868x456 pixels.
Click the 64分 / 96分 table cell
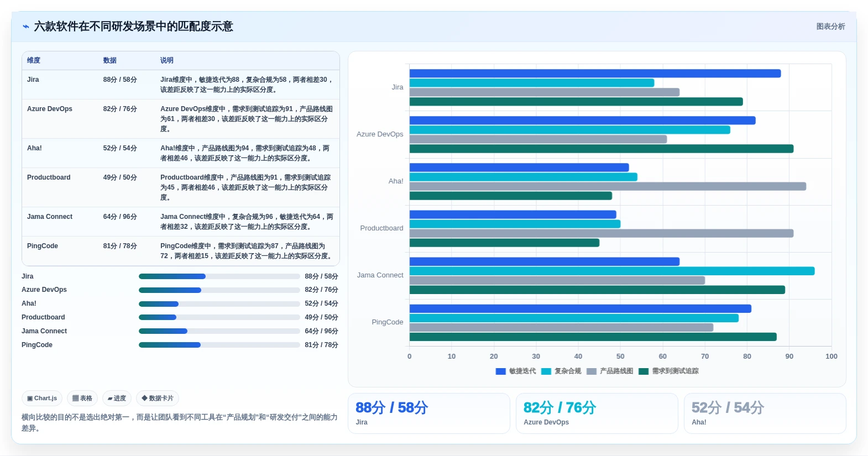pyautogui.click(x=120, y=217)
